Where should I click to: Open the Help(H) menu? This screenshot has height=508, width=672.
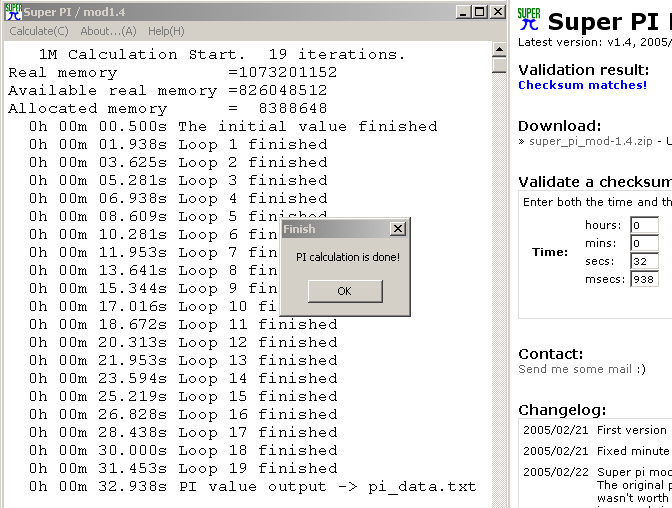click(166, 31)
